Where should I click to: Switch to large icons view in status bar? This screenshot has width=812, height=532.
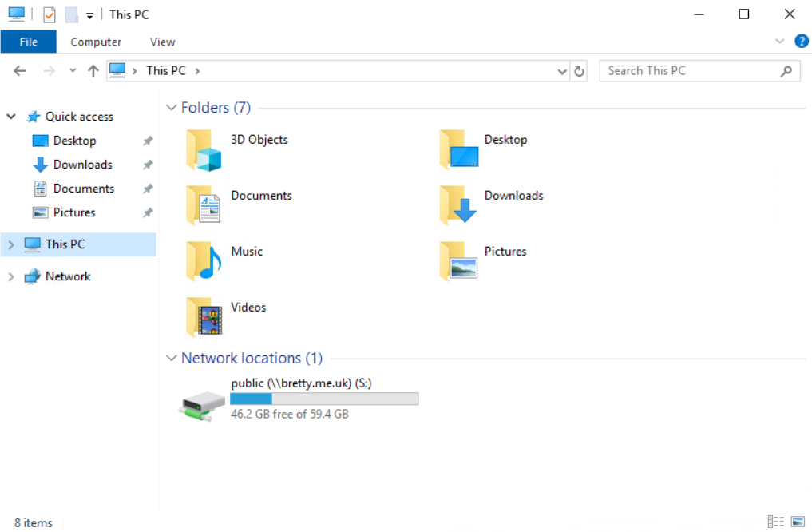coord(797,522)
